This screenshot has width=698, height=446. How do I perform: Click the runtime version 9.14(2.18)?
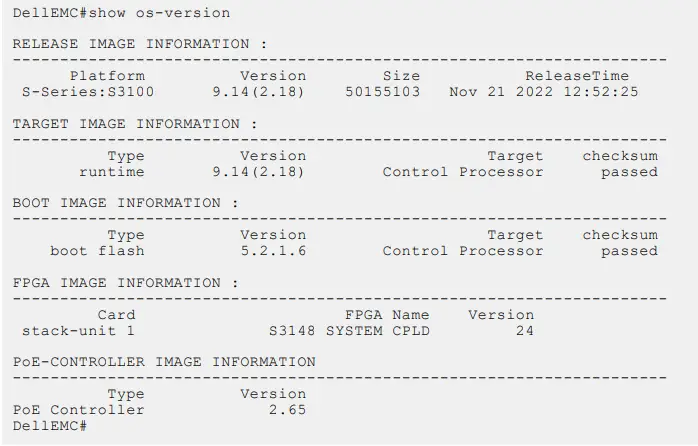[x=259, y=172]
